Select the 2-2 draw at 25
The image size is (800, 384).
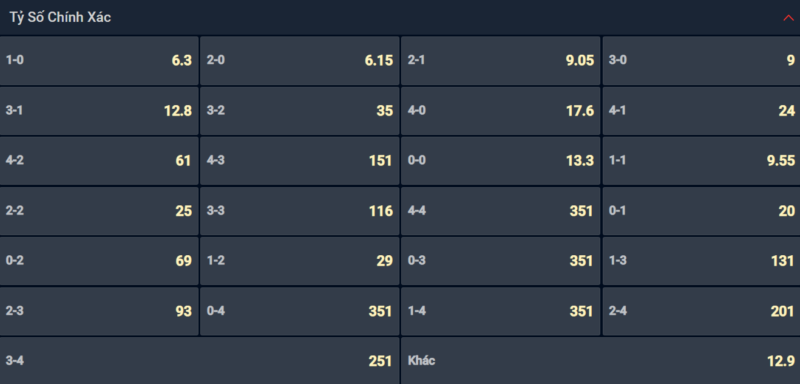tap(99, 211)
